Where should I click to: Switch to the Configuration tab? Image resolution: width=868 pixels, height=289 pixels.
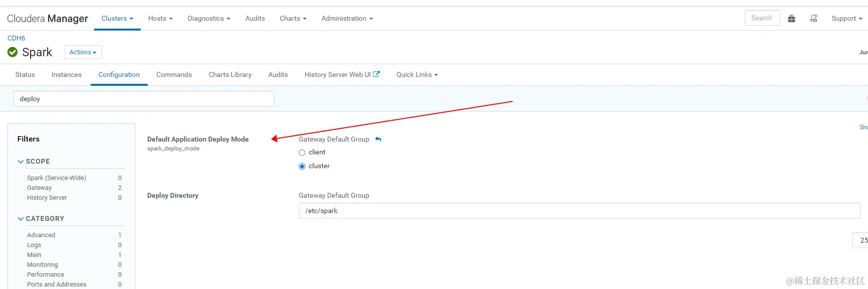click(x=119, y=74)
